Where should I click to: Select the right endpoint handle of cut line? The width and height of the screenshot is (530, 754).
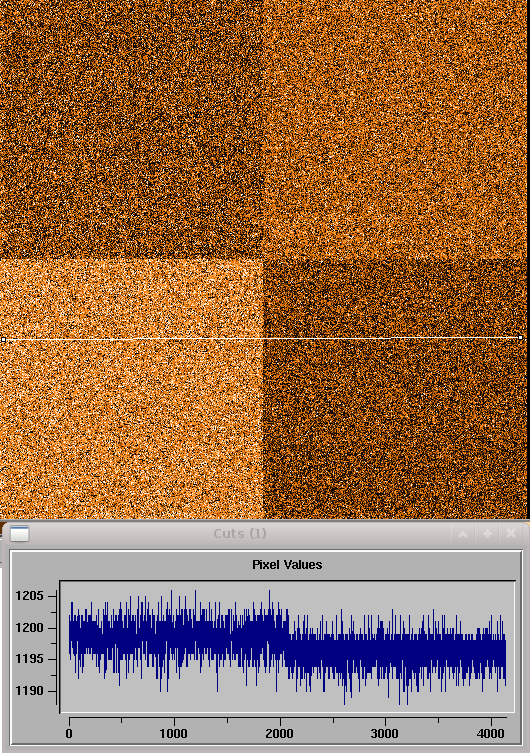pyautogui.click(x=521, y=338)
